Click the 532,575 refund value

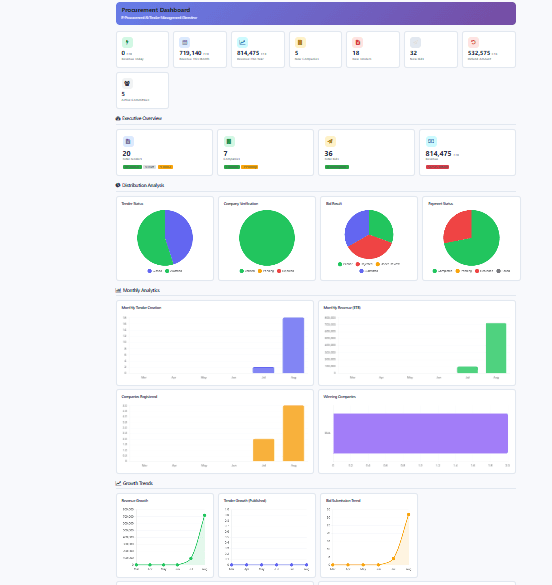[479, 53]
